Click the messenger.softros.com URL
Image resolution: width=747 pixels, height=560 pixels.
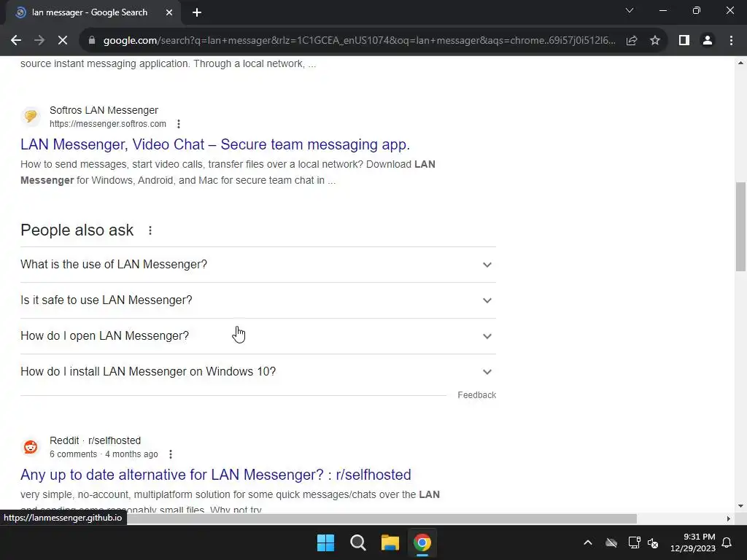click(x=108, y=124)
